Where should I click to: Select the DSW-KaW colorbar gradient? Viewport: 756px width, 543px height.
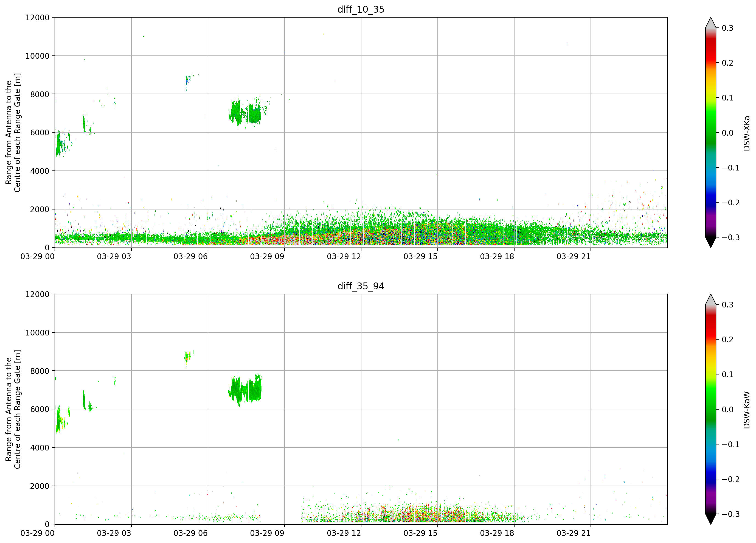[x=711, y=409]
